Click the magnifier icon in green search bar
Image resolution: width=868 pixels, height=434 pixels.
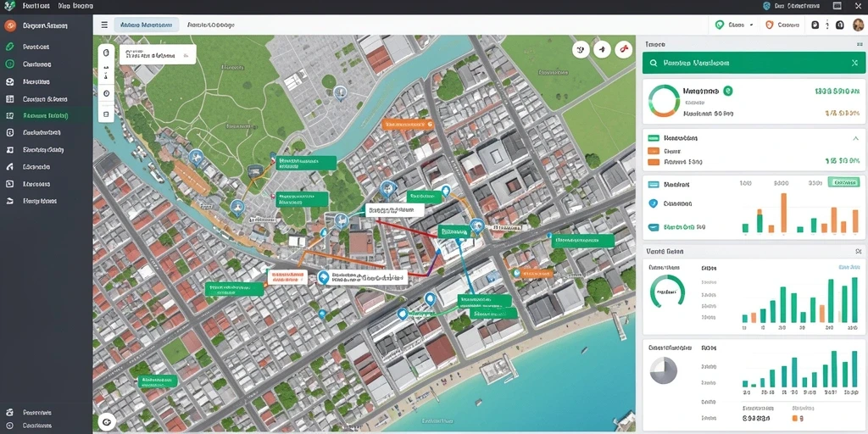[x=654, y=63]
